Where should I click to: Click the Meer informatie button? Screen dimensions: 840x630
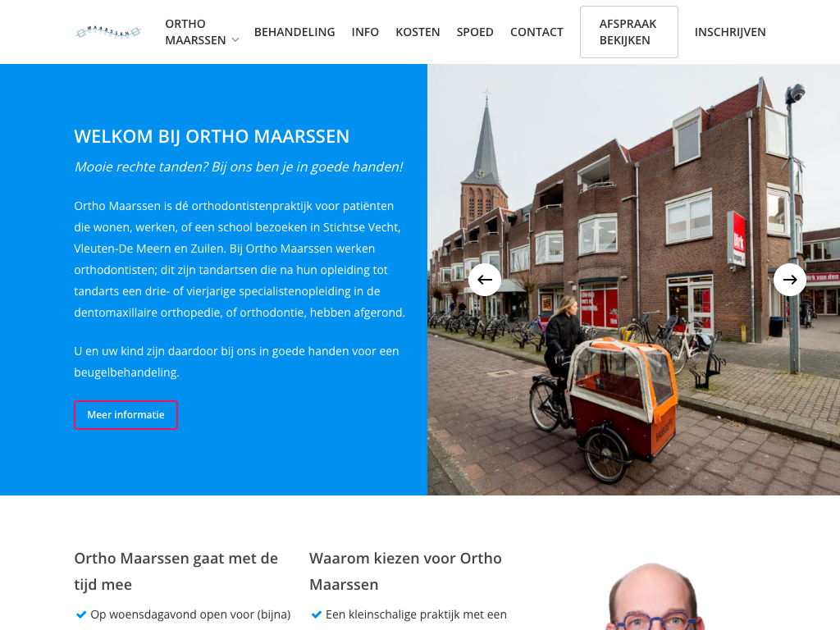pyautogui.click(x=126, y=415)
